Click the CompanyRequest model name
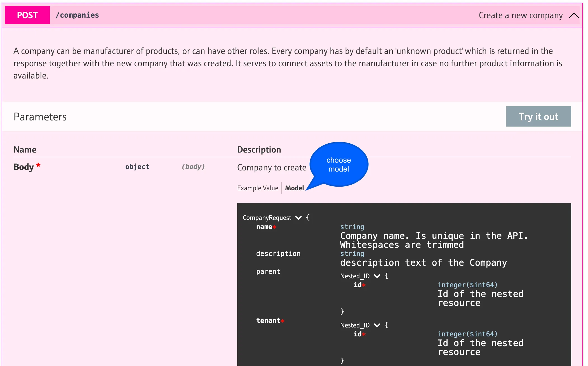 (267, 218)
